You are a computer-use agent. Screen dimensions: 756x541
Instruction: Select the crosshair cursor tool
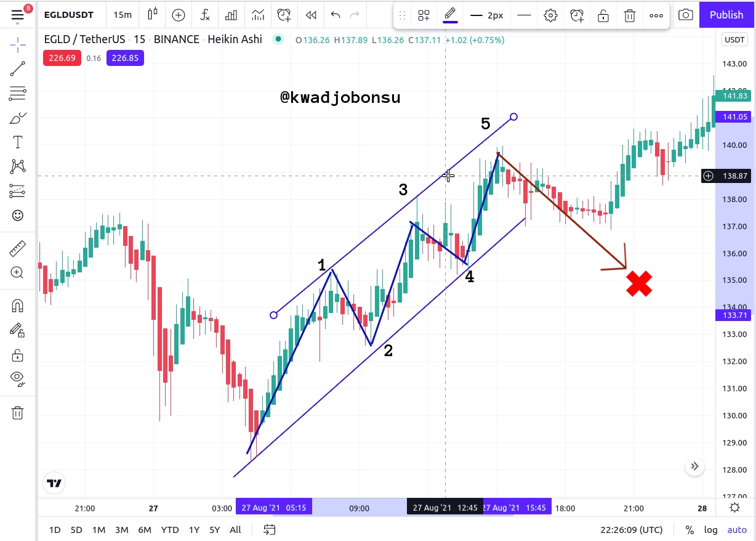[x=18, y=44]
